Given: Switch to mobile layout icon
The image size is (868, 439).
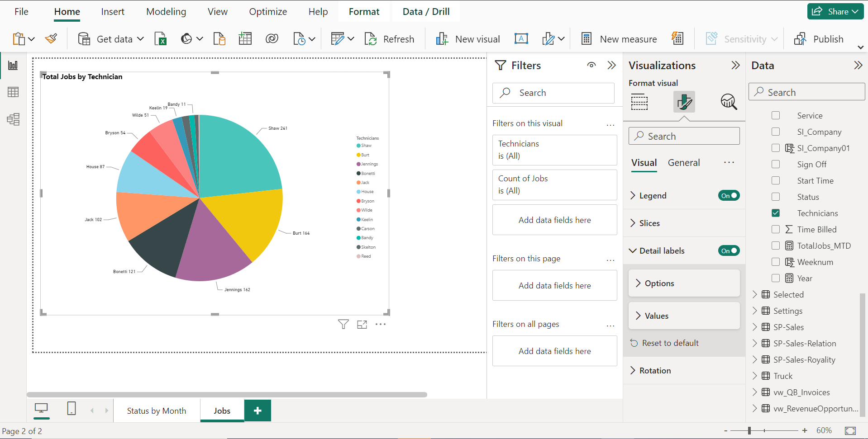Looking at the screenshot, I should click(72, 409).
